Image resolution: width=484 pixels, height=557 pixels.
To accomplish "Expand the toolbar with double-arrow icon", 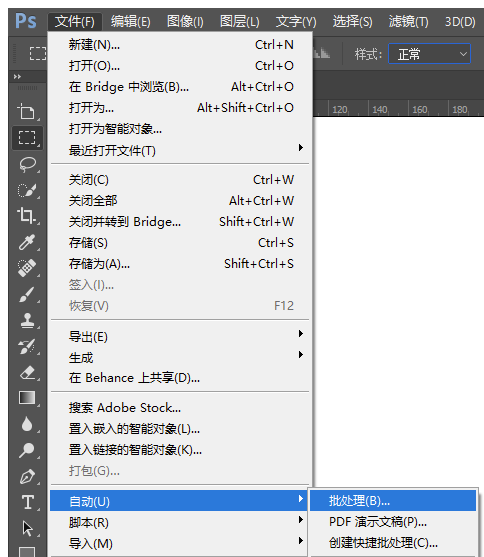I will tap(17, 76).
